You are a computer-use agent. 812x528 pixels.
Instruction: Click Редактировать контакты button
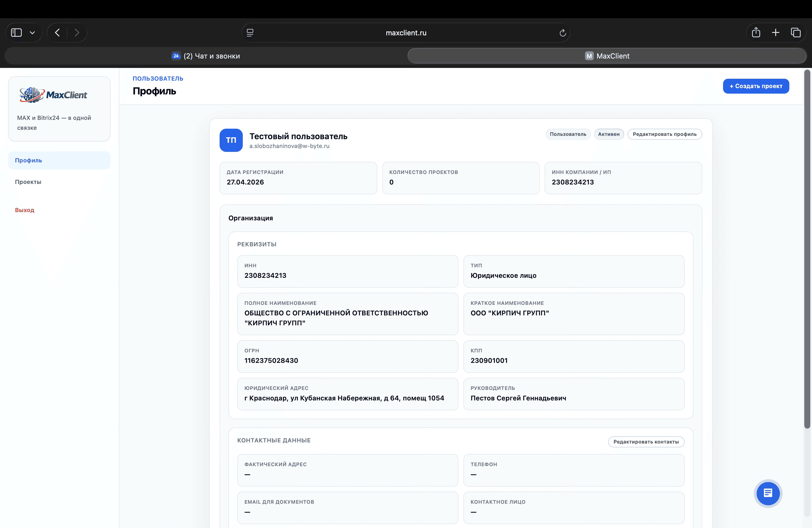coord(646,442)
